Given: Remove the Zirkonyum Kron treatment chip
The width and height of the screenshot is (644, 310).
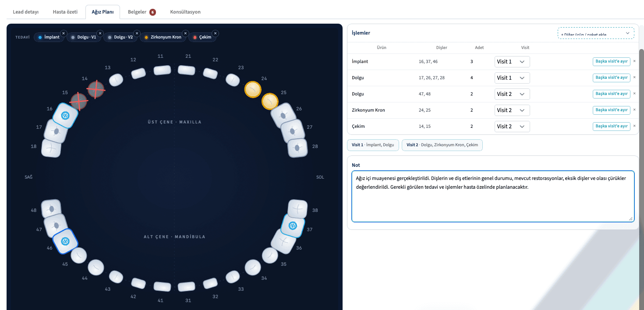Looking at the screenshot, I should pos(185,33).
